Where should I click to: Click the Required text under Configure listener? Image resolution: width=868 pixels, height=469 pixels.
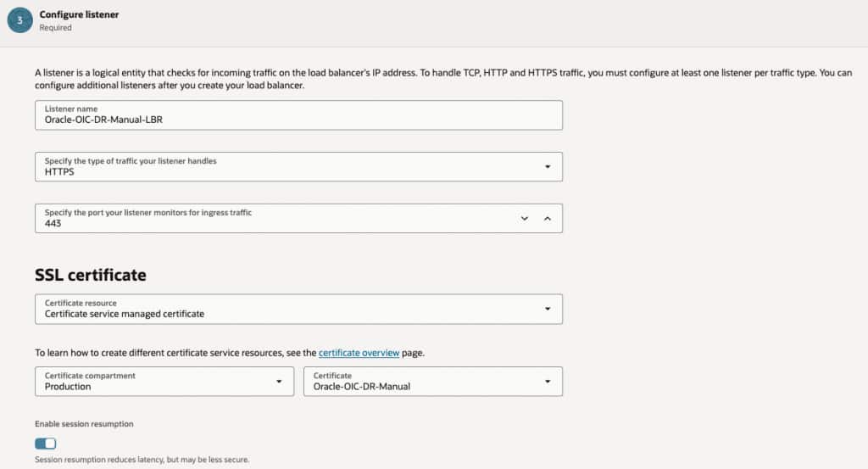(55, 28)
